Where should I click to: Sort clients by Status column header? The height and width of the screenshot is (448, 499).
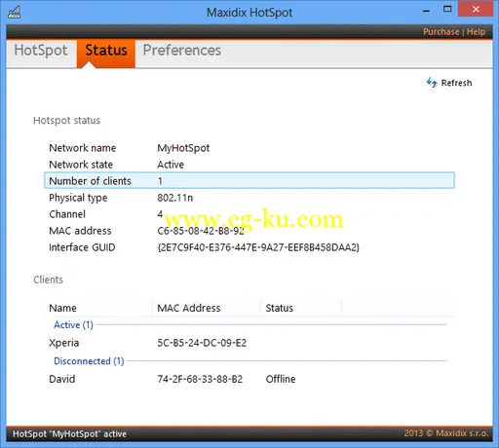[301, 308]
